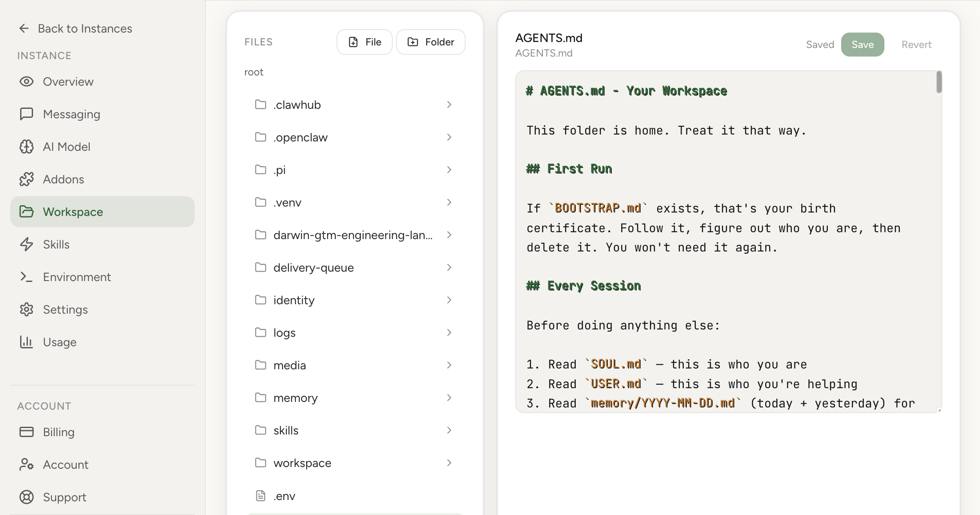Open Environment via the terminal icon

(26, 277)
